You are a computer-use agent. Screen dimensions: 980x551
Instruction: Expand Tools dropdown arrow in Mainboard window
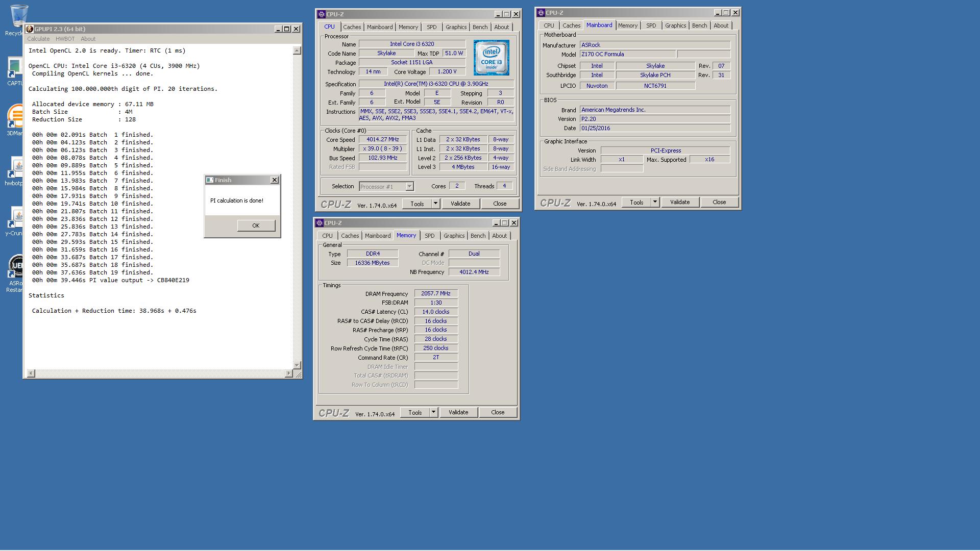(x=655, y=202)
